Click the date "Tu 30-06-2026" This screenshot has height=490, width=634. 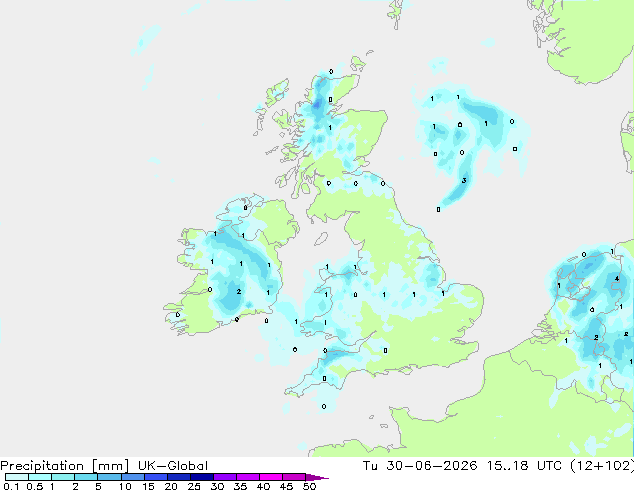tap(420, 466)
